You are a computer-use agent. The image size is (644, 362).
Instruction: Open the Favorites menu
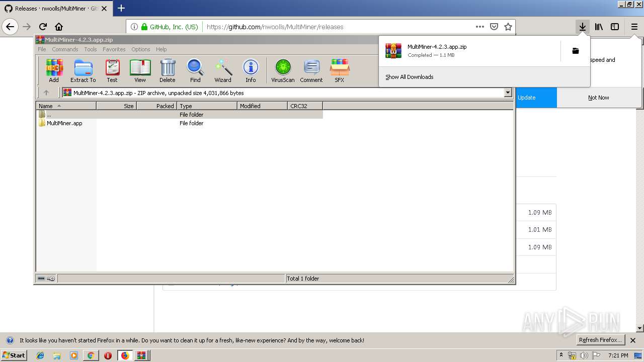114,49
